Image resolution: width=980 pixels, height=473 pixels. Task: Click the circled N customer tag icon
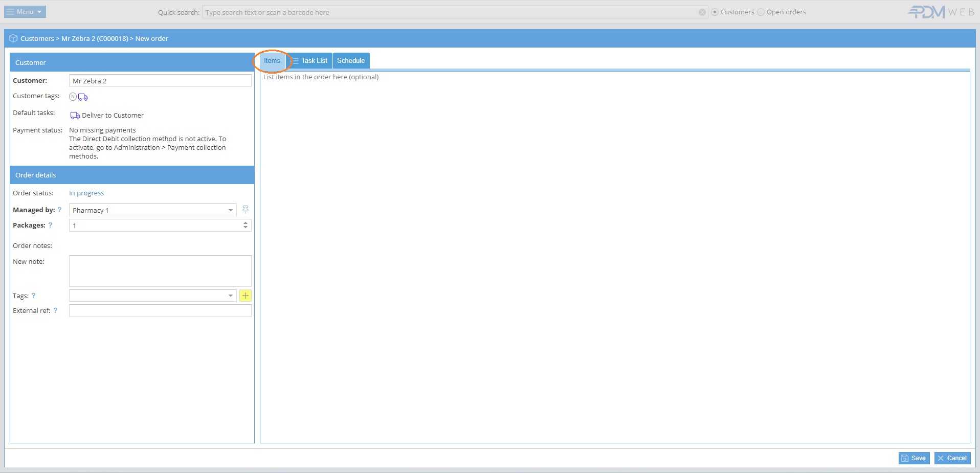coord(73,97)
